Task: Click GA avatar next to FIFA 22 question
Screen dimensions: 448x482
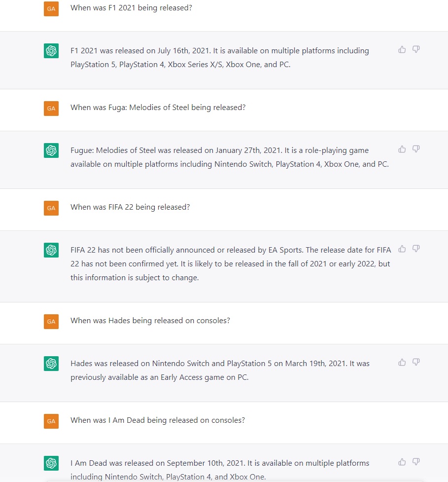Action: [51, 208]
